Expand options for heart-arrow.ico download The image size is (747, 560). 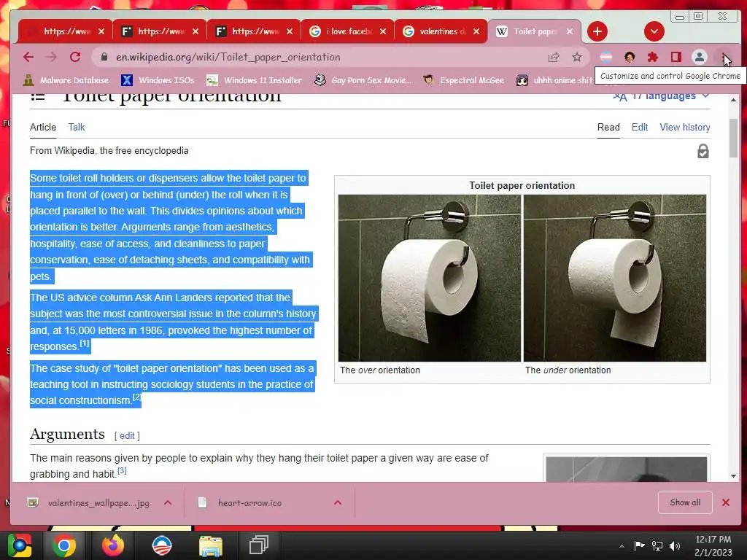click(x=338, y=503)
